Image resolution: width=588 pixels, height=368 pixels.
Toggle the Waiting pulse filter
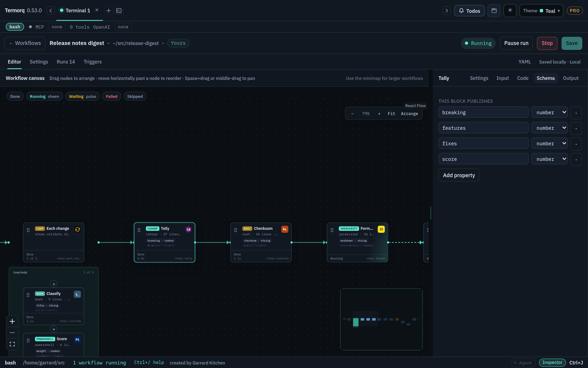click(x=82, y=96)
